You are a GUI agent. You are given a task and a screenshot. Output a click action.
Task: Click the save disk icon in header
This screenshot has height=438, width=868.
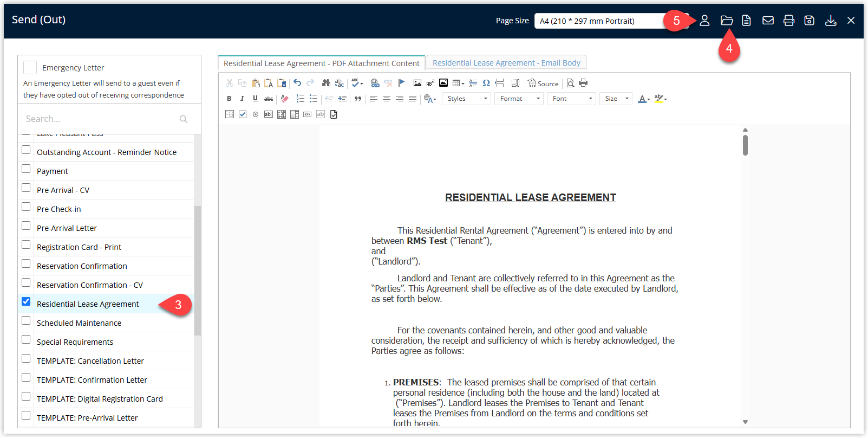pyautogui.click(x=810, y=21)
